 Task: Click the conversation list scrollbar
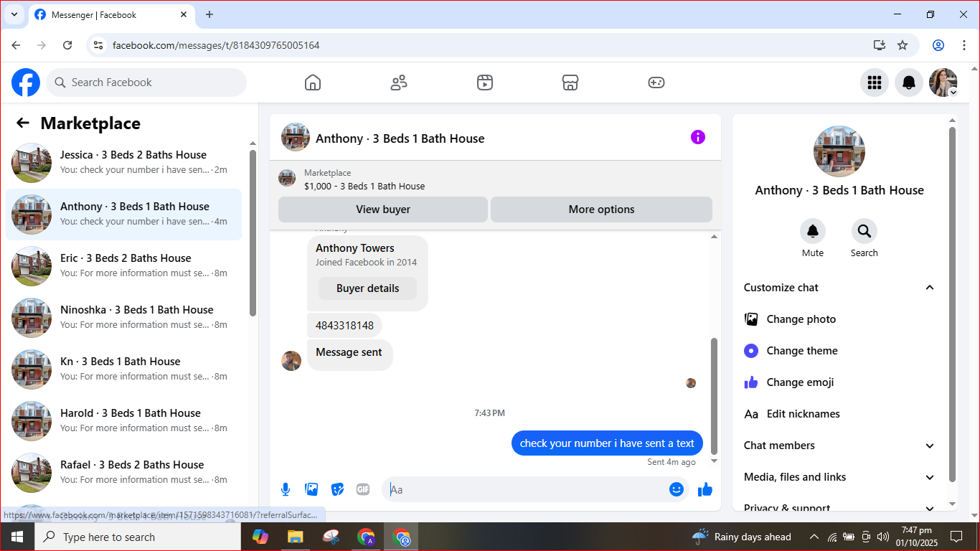[253, 233]
